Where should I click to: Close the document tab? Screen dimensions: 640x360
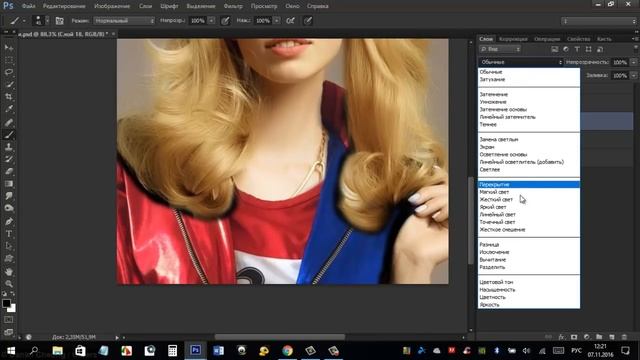click(x=113, y=34)
